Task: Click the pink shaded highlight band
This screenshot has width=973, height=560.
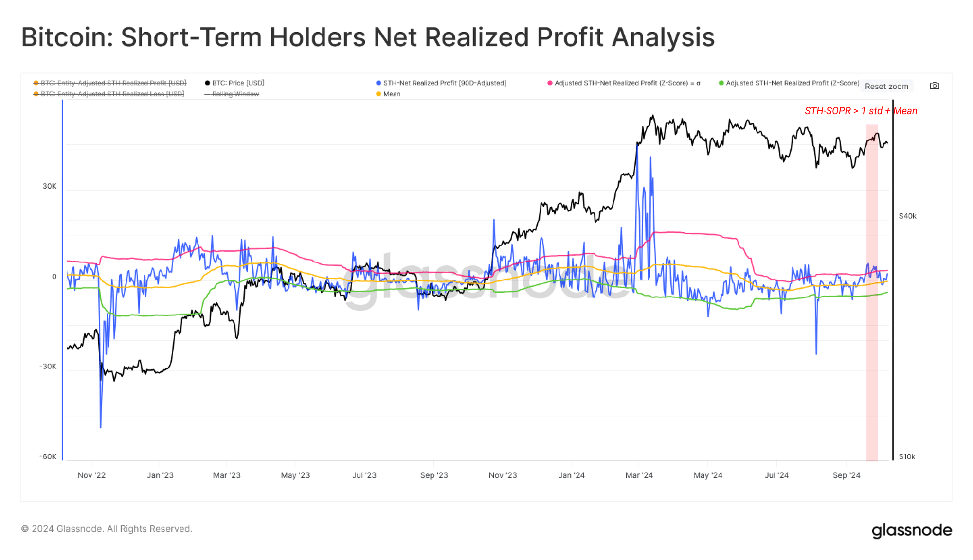Action: pos(872,293)
